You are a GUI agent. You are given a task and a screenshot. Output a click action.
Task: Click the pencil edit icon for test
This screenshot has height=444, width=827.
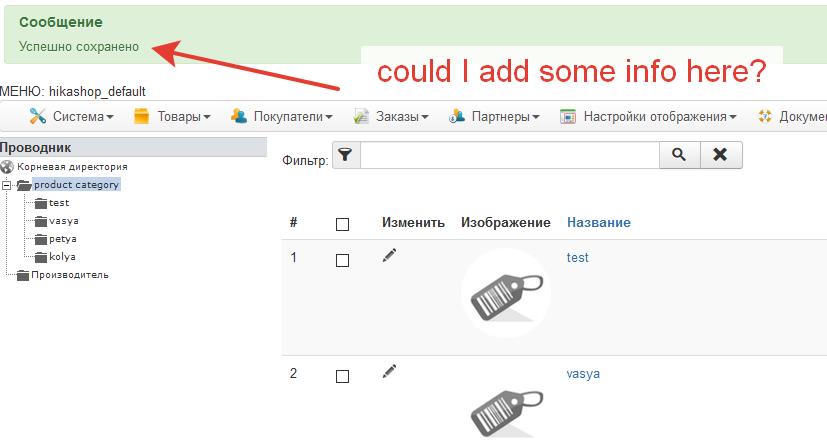389,256
